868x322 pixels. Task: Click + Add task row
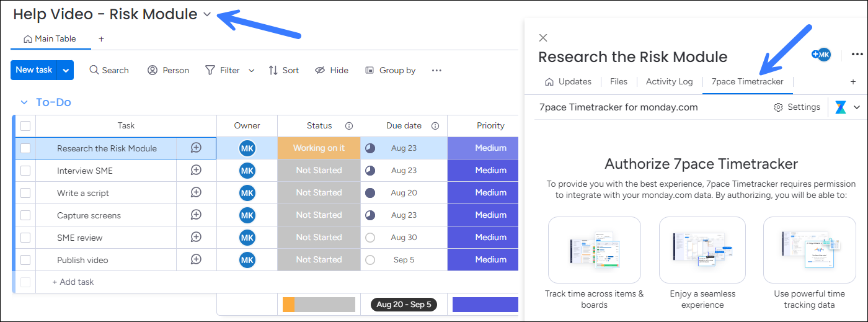[73, 282]
